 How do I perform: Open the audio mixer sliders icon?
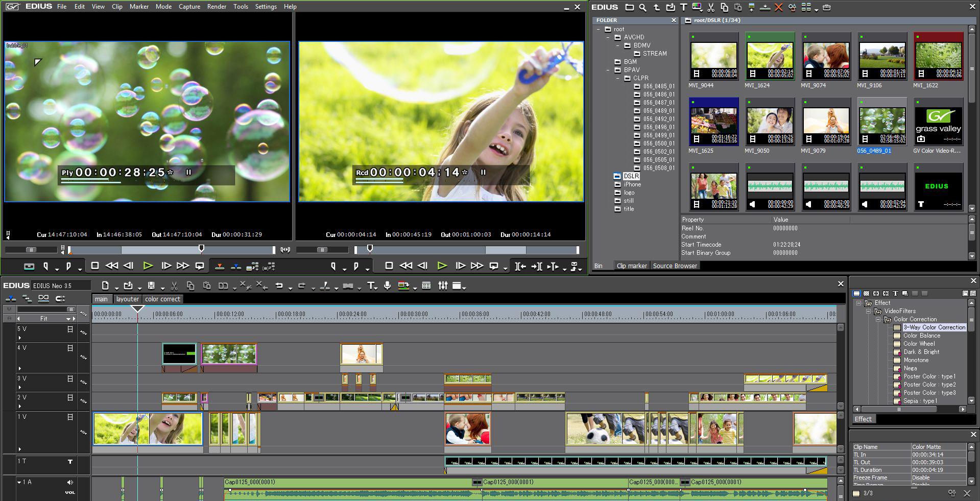(443, 285)
